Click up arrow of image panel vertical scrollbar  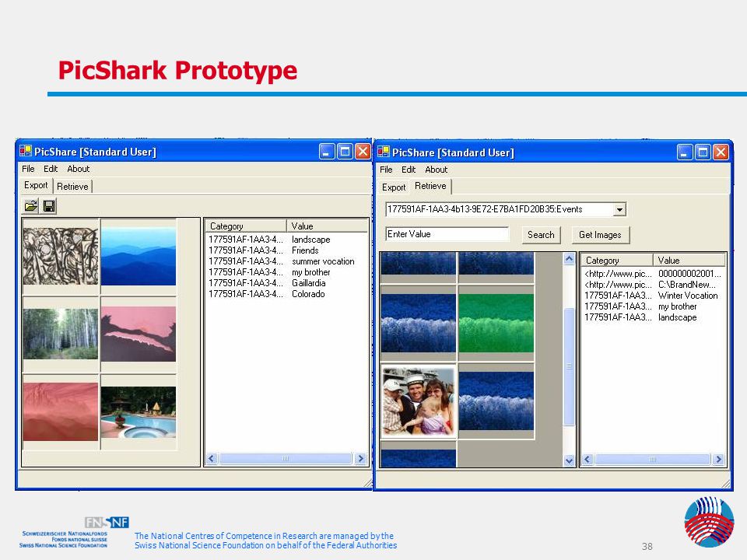click(570, 258)
